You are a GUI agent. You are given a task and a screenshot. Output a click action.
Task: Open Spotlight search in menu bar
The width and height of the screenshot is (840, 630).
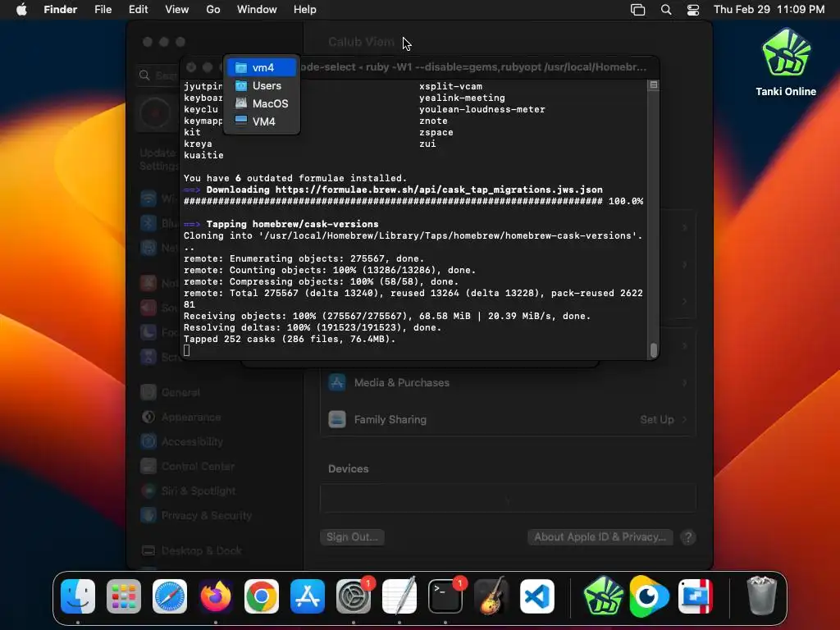coord(666,10)
